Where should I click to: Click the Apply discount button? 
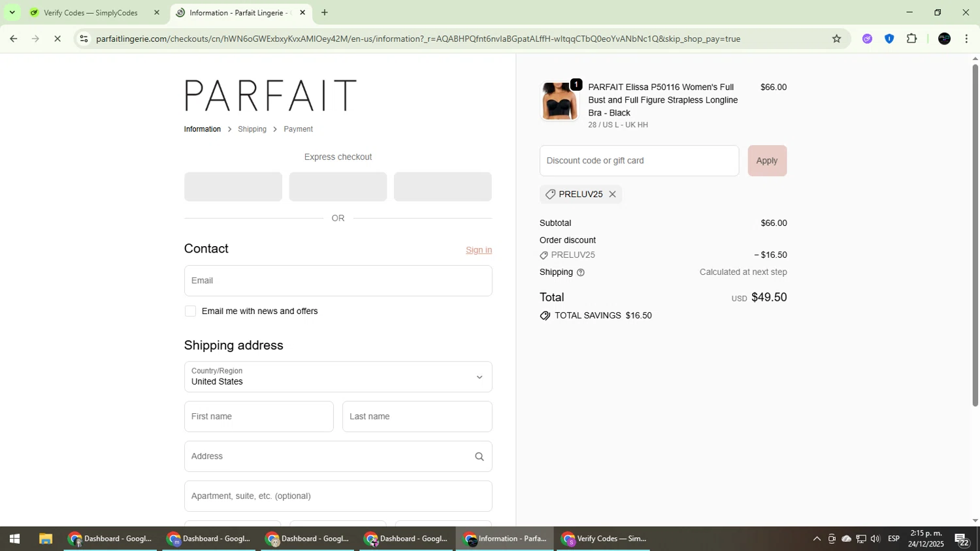click(x=767, y=161)
